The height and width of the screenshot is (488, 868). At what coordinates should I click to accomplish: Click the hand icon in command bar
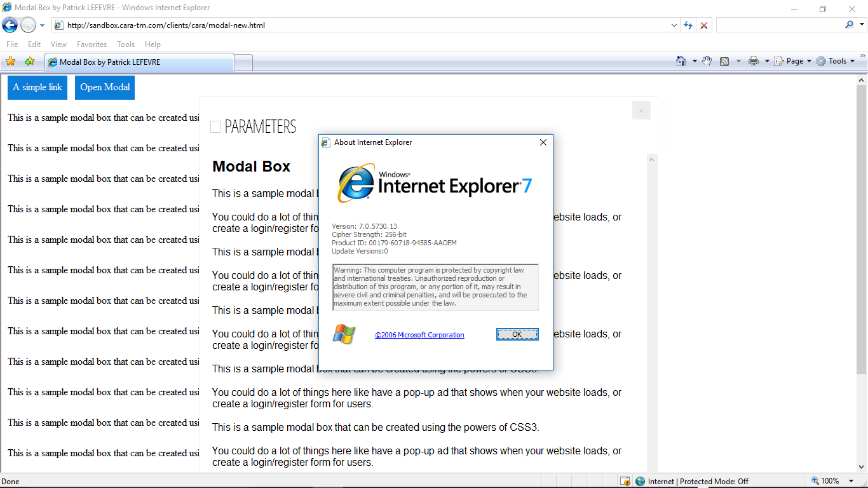click(707, 61)
